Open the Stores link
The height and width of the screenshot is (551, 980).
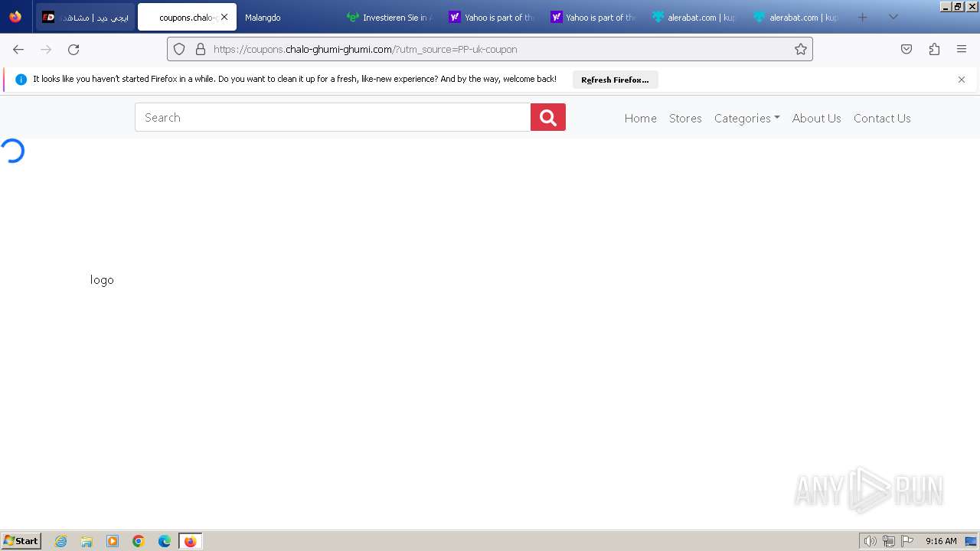(x=685, y=118)
